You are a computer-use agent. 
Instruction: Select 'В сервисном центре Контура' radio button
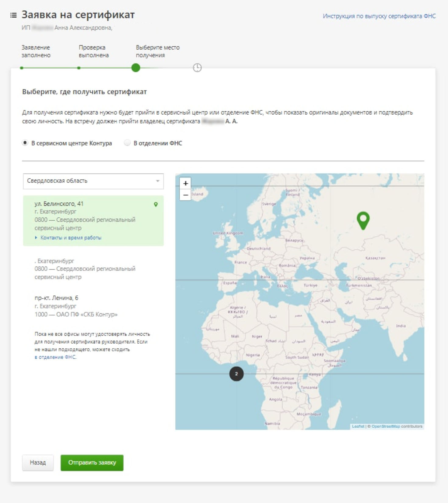tap(25, 143)
